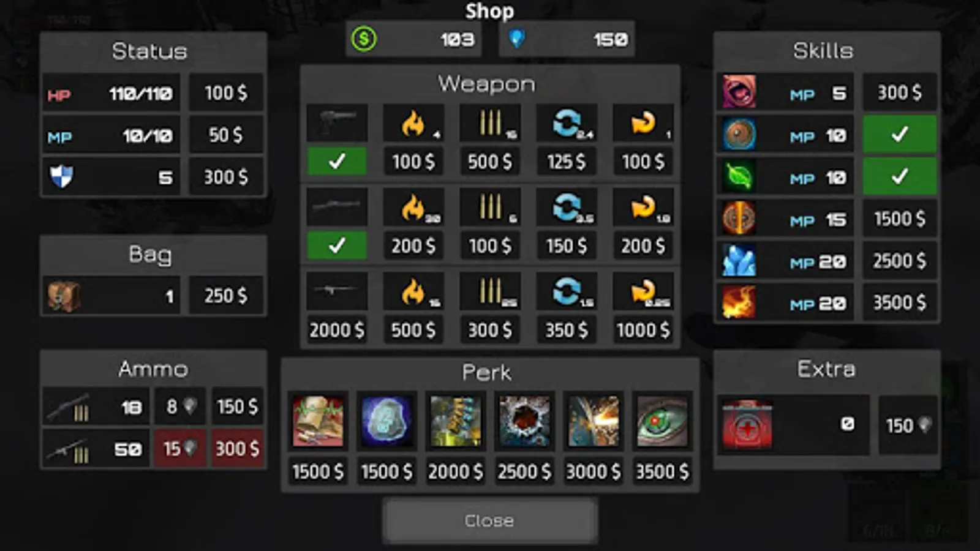
Task: Toggle the pistol owned green checkmark
Action: pos(337,161)
